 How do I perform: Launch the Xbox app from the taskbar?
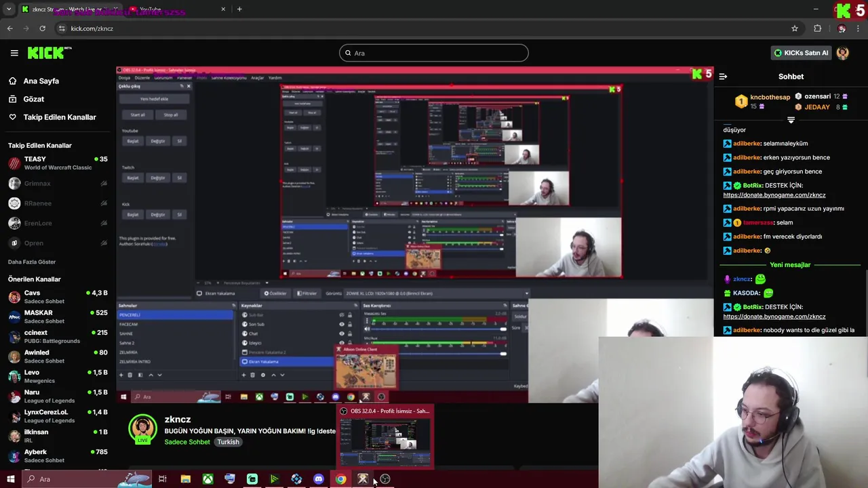tap(208, 479)
